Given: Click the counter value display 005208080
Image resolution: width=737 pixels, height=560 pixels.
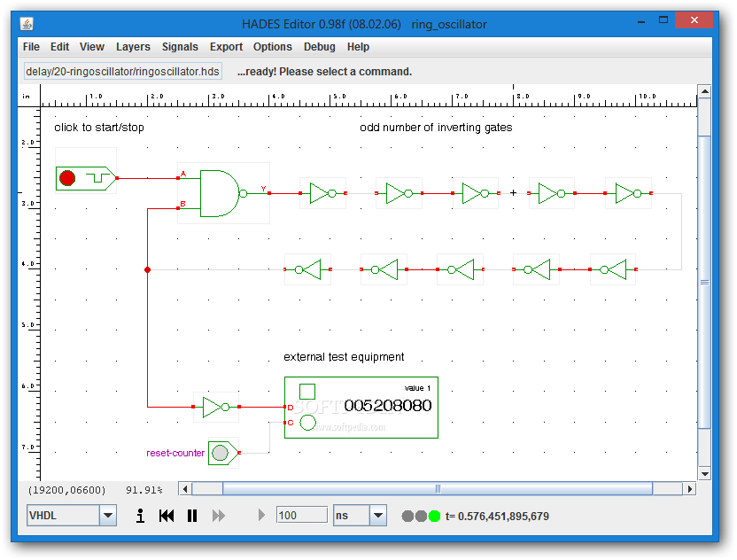Looking at the screenshot, I should pyautogui.click(x=388, y=405).
